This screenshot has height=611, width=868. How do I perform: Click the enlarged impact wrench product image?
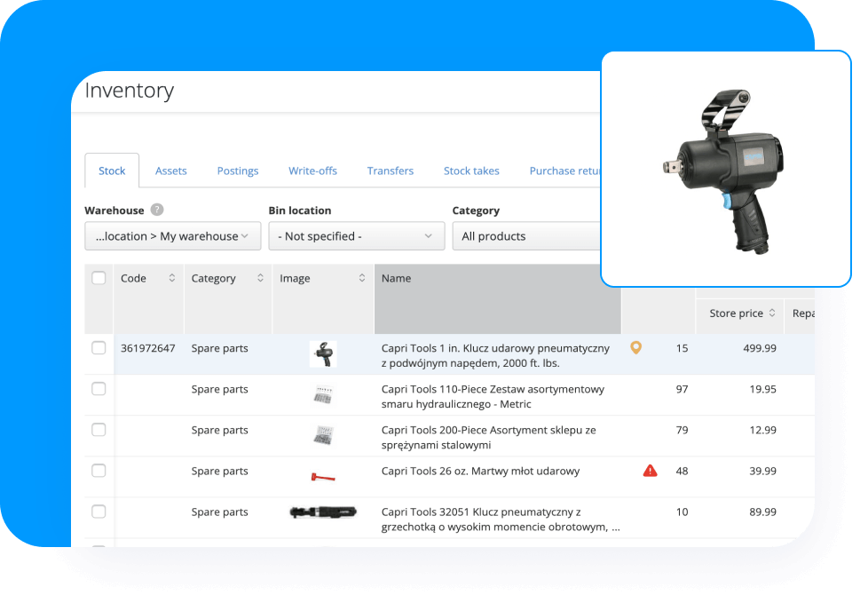coord(725,168)
